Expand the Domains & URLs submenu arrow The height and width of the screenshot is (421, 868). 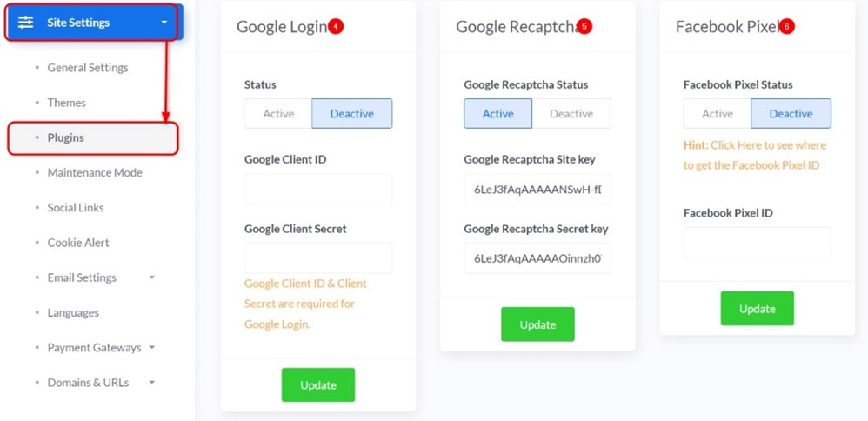[152, 382]
